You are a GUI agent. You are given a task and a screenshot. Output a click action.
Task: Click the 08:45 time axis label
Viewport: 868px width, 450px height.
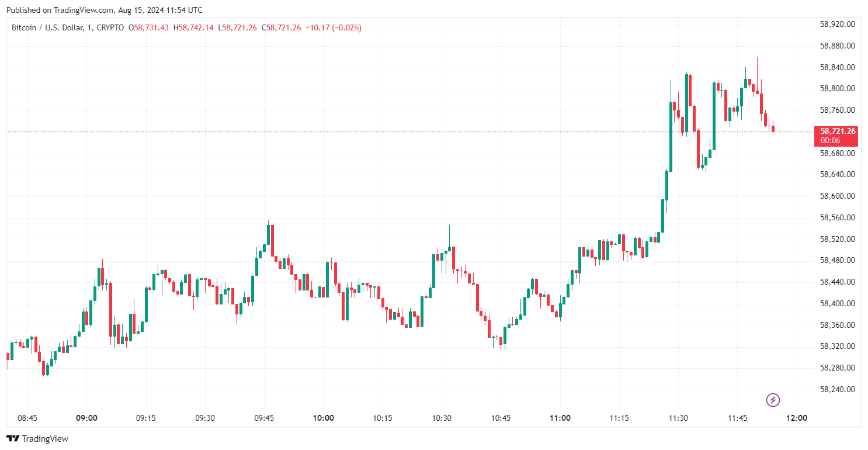pos(27,418)
